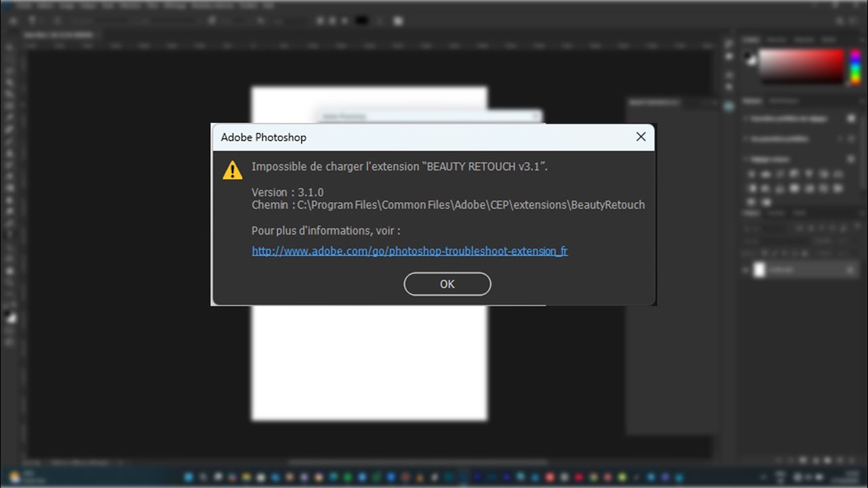Click the OK button in the dialog

[x=447, y=284]
